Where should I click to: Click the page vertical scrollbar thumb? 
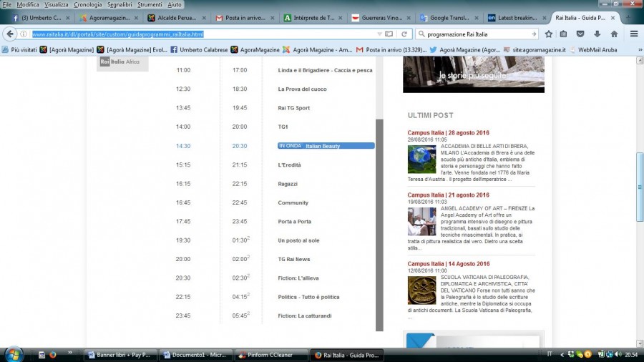[x=640, y=187]
